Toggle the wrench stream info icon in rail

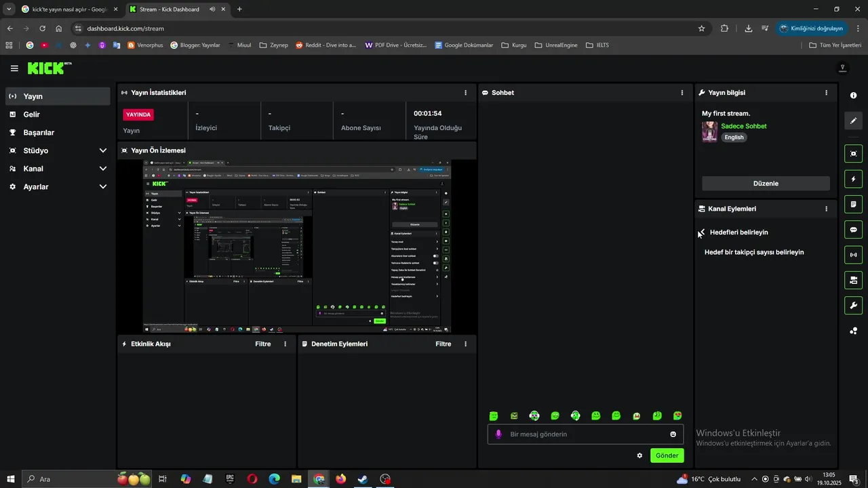tap(854, 305)
